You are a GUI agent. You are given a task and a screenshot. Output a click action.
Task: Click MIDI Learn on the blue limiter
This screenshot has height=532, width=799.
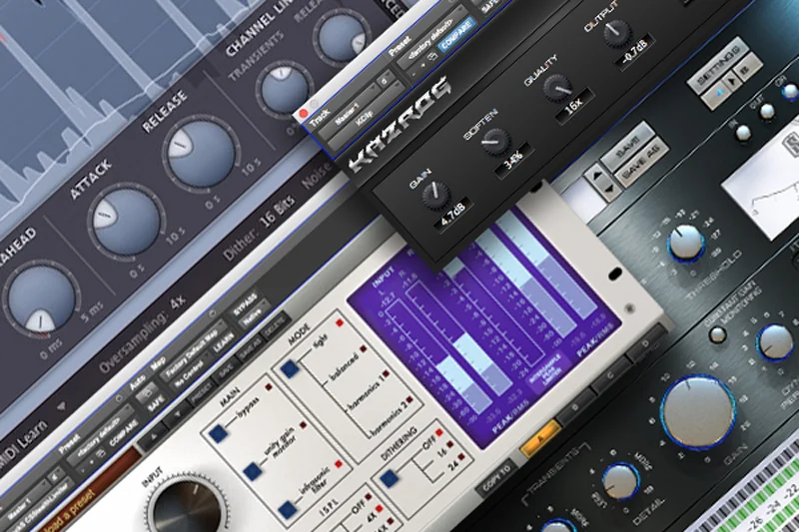coord(24,443)
